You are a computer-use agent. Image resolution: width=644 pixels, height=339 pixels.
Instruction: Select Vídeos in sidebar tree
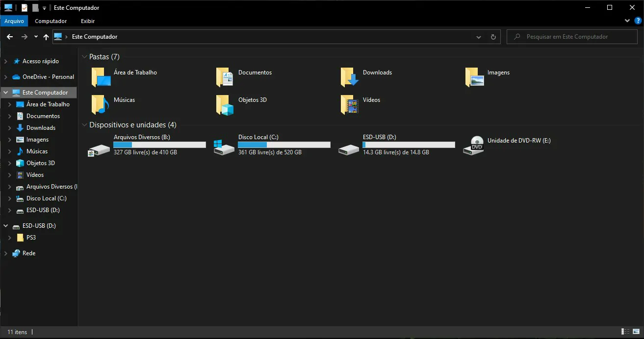click(x=35, y=175)
